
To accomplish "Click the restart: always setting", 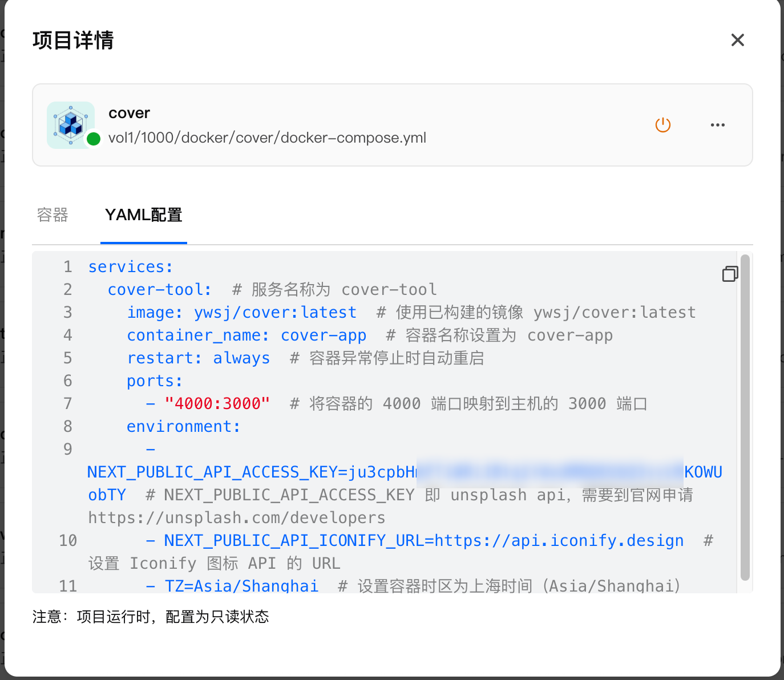I will pyautogui.click(x=198, y=358).
